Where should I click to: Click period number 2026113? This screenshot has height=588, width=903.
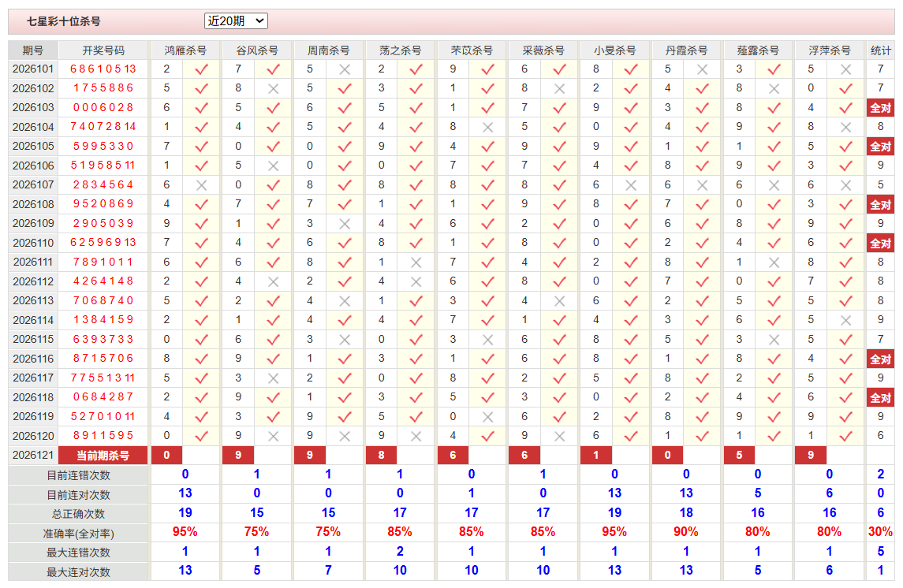pyautogui.click(x=33, y=300)
